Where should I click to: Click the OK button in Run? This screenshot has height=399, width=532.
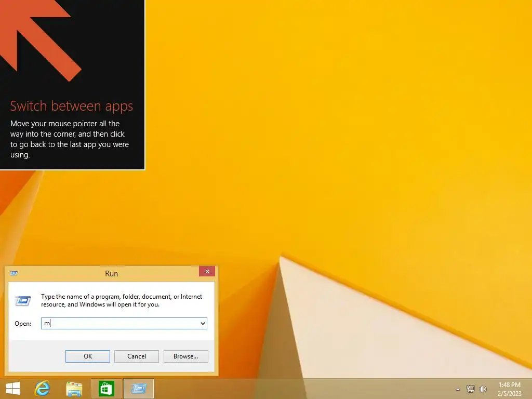tap(87, 356)
